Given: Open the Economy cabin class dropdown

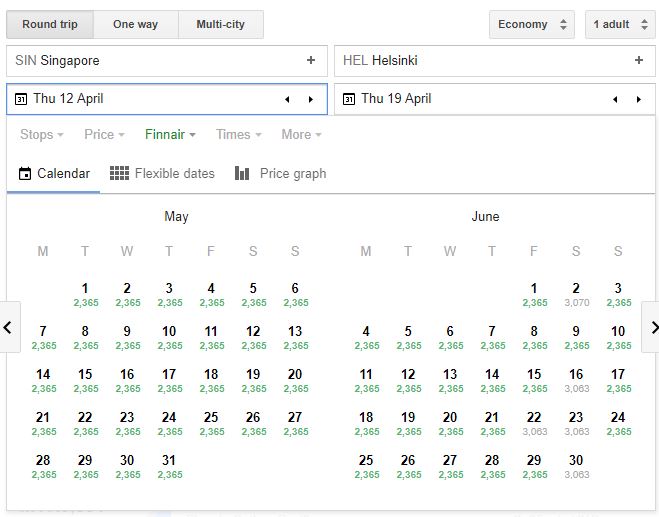Looking at the screenshot, I should pyautogui.click(x=531, y=24).
